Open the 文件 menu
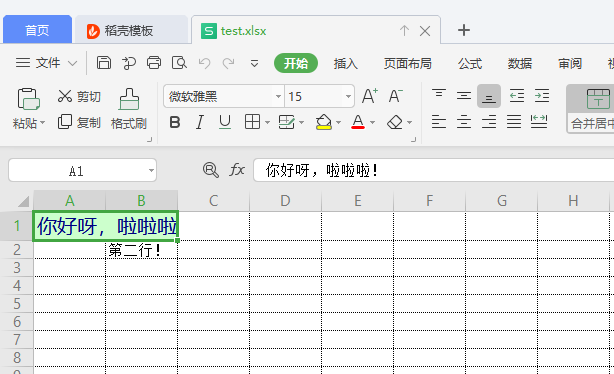 point(46,63)
